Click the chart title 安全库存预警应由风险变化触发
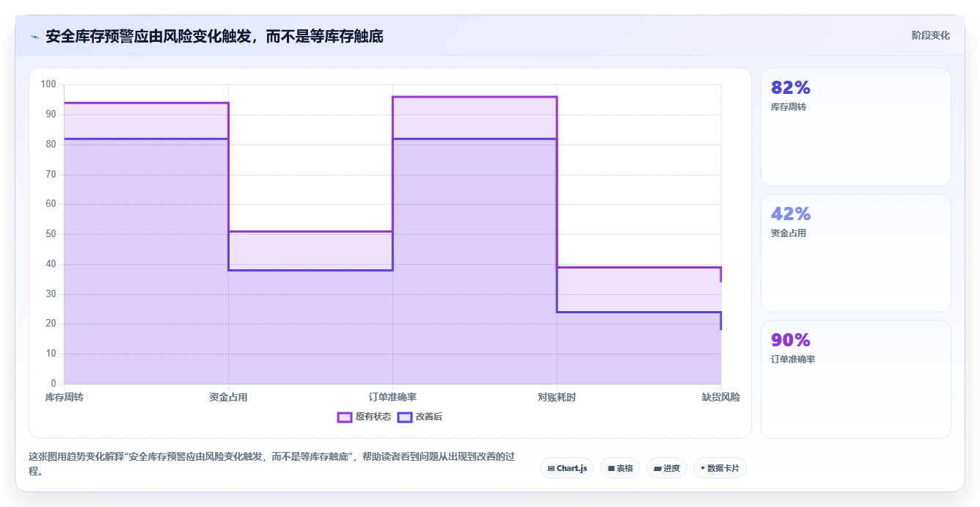 click(214, 36)
